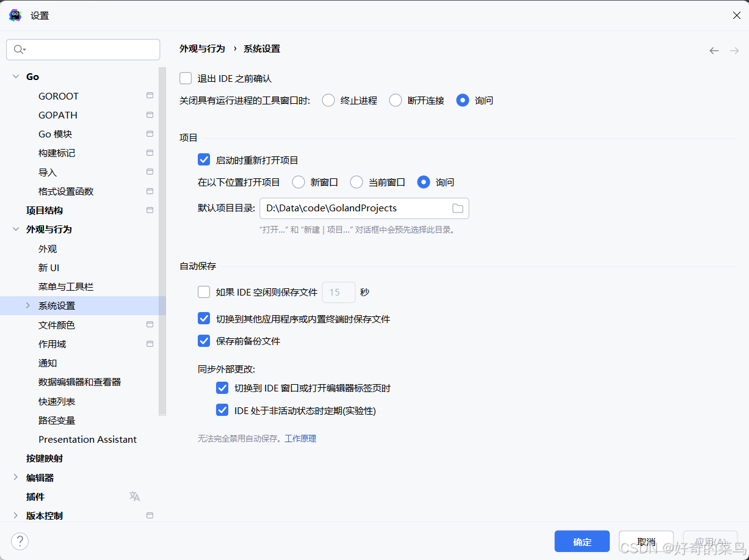749x560 pixels.
Task: Navigate back with the left arrow icon
Action: click(x=714, y=51)
